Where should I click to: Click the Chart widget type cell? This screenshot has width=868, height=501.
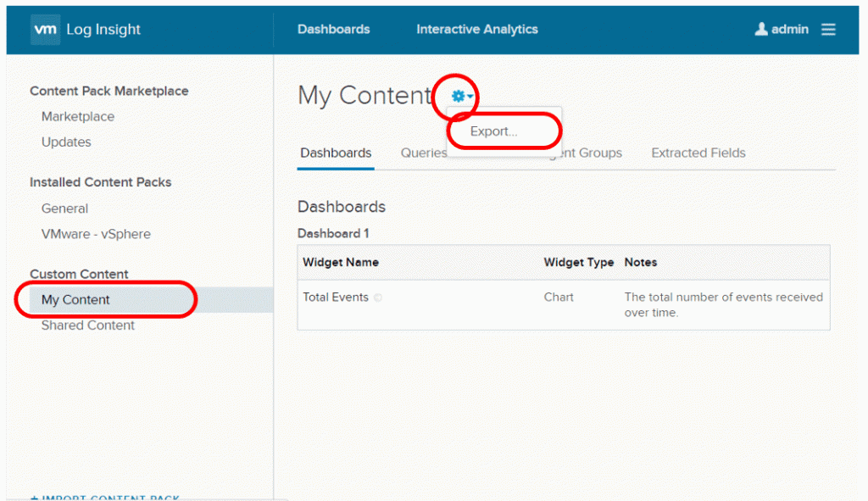tap(559, 298)
